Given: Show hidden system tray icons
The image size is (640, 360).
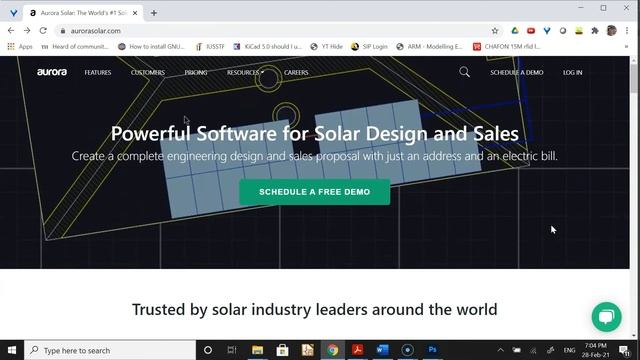Looking at the screenshot, I should coord(500,350).
